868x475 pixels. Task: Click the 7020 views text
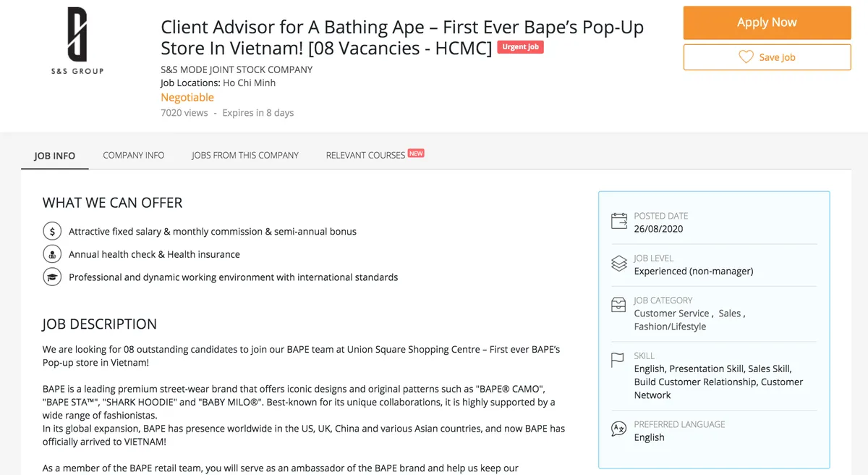click(184, 113)
